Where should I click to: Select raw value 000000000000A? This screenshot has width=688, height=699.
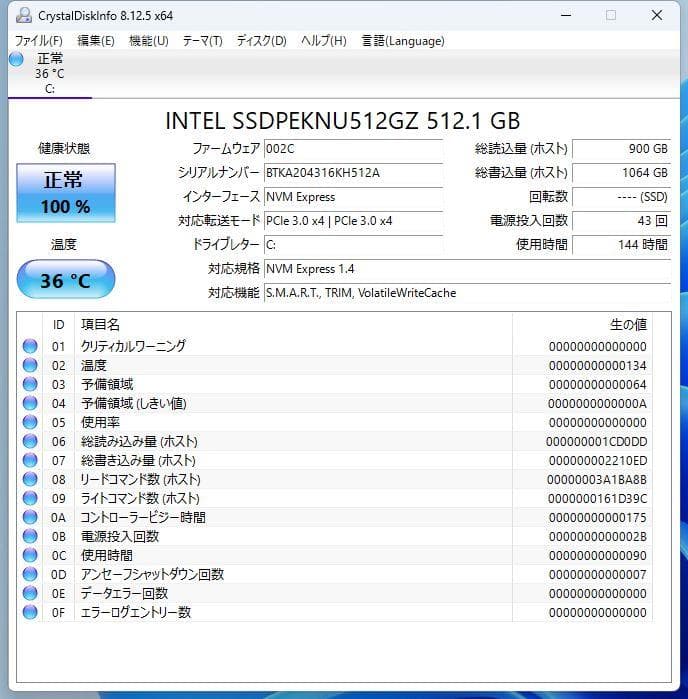(x=597, y=404)
